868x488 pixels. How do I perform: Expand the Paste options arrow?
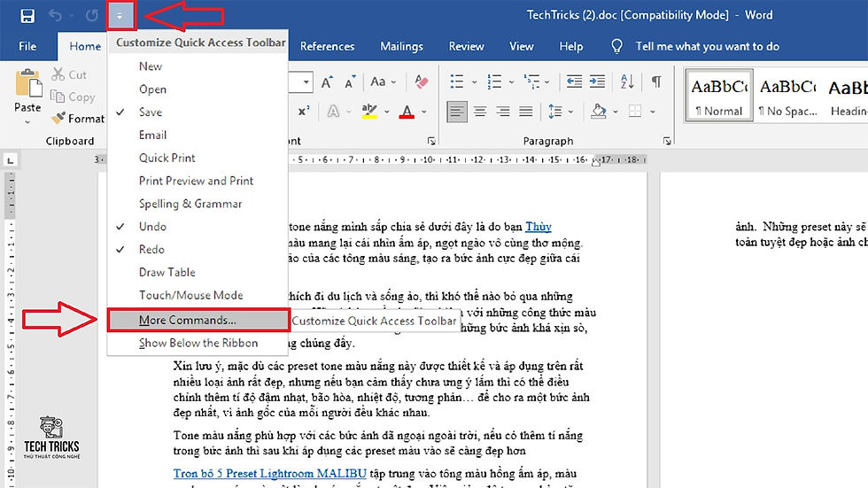coord(27,122)
